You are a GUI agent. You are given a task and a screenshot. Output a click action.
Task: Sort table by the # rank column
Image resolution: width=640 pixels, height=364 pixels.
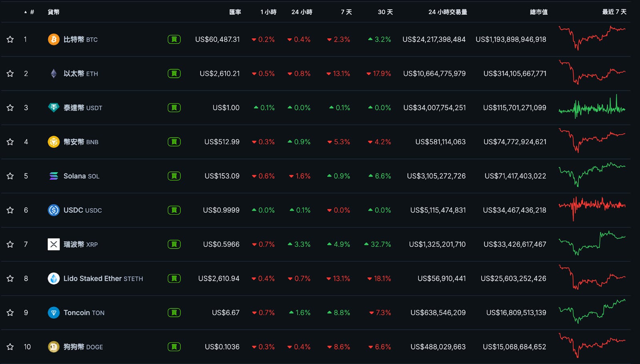29,12
